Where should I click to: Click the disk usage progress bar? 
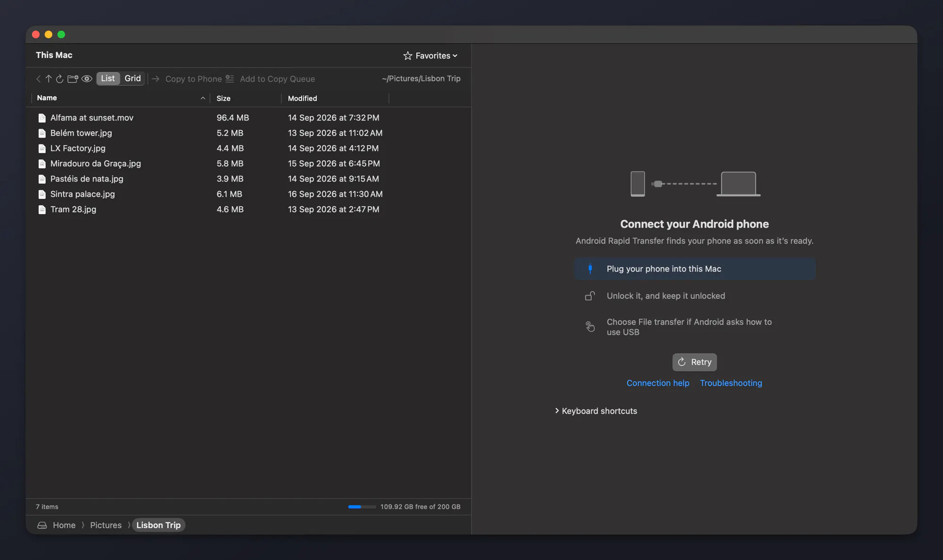(362, 507)
